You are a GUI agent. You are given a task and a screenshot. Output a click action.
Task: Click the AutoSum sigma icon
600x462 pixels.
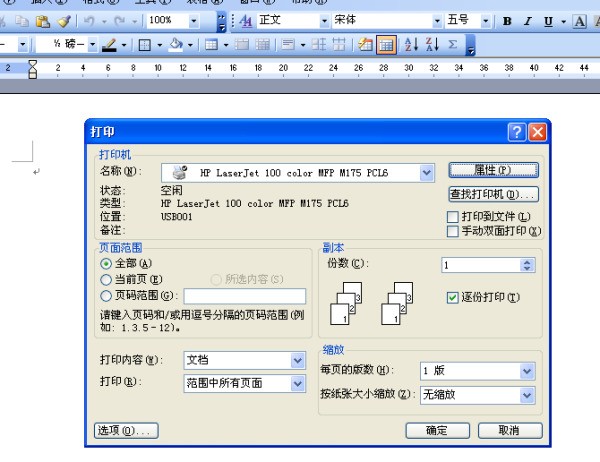(x=453, y=45)
